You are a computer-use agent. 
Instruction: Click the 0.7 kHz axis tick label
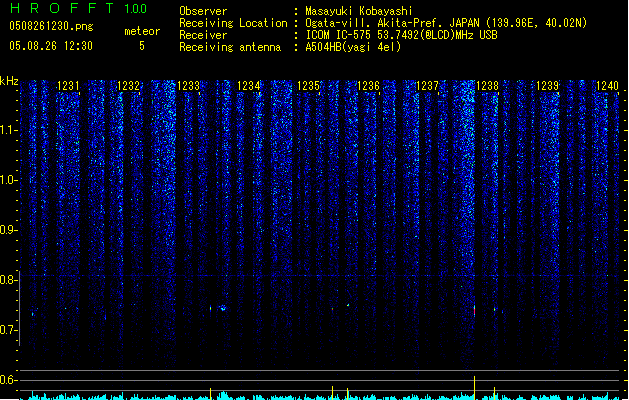coord(7,330)
